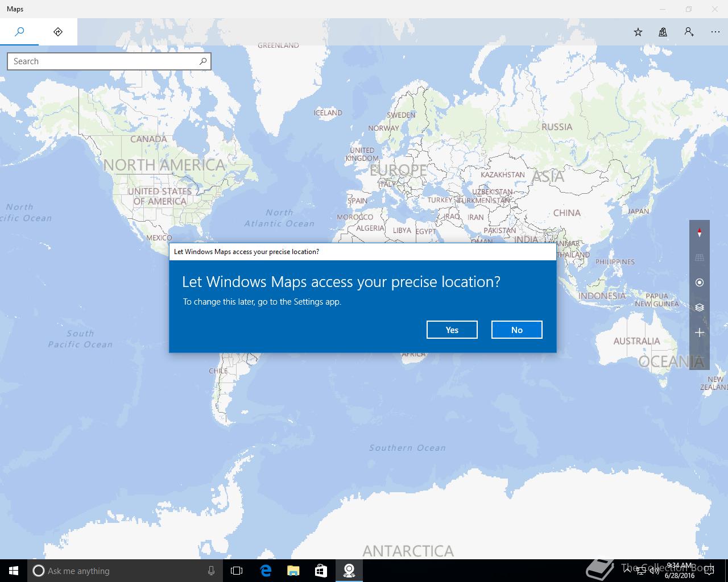Click No to deny location access
This screenshot has width=728, height=582.
tap(517, 330)
